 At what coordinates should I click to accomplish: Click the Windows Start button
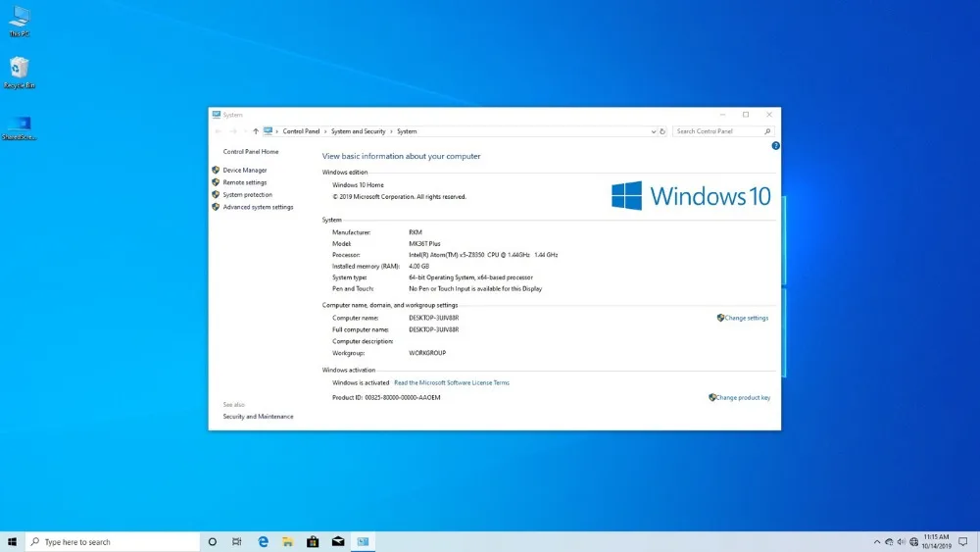[12, 541]
